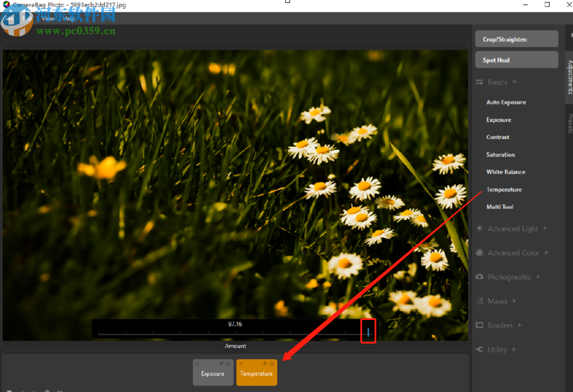Click the Borders frame icon
The height and width of the screenshot is (392, 573).
click(x=480, y=325)
